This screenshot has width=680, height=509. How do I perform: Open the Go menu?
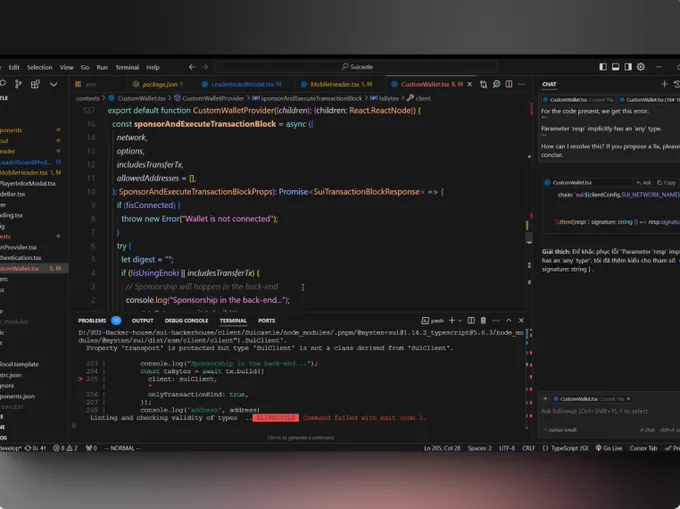click(85, 67)
